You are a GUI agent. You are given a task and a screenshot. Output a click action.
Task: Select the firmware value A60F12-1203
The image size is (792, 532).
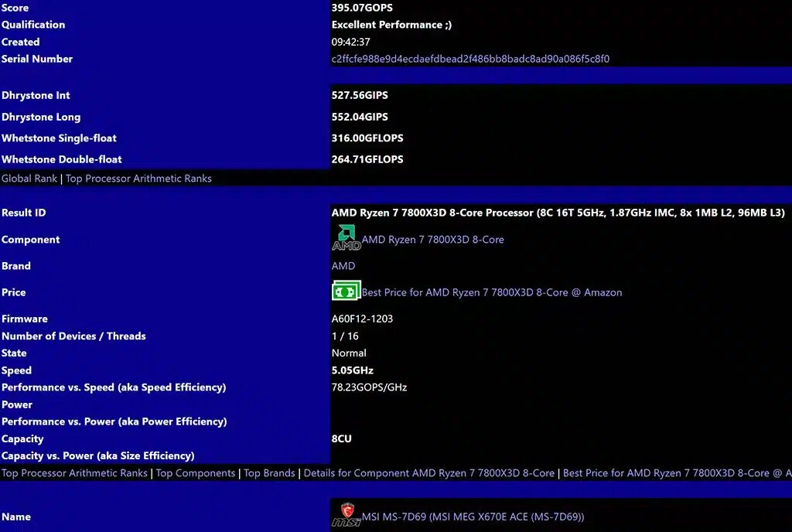click(362, 319)
